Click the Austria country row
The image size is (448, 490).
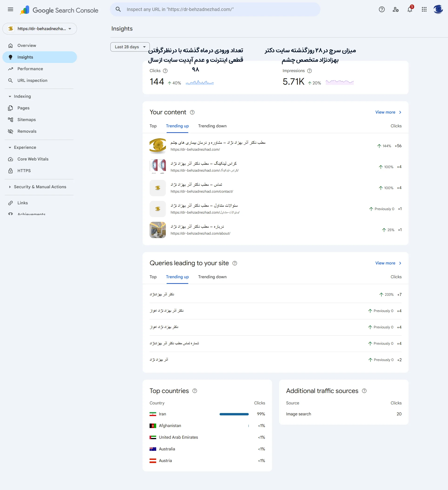[x=207, y=461]
